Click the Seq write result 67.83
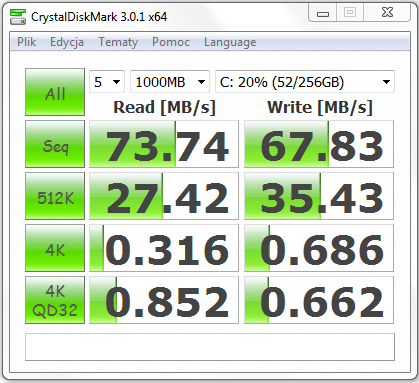Image resolution: width=419 pixels, height=383 pixels. pos(319,144)
